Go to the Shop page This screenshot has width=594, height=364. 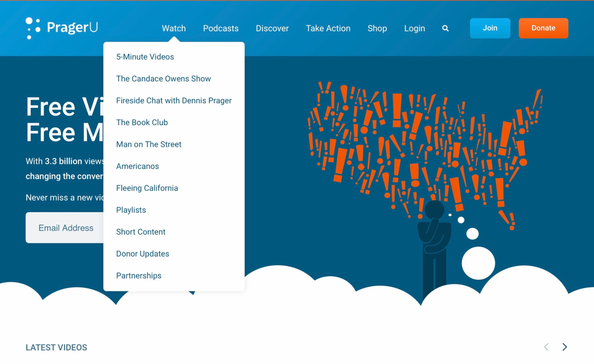[x=377, y=28]
